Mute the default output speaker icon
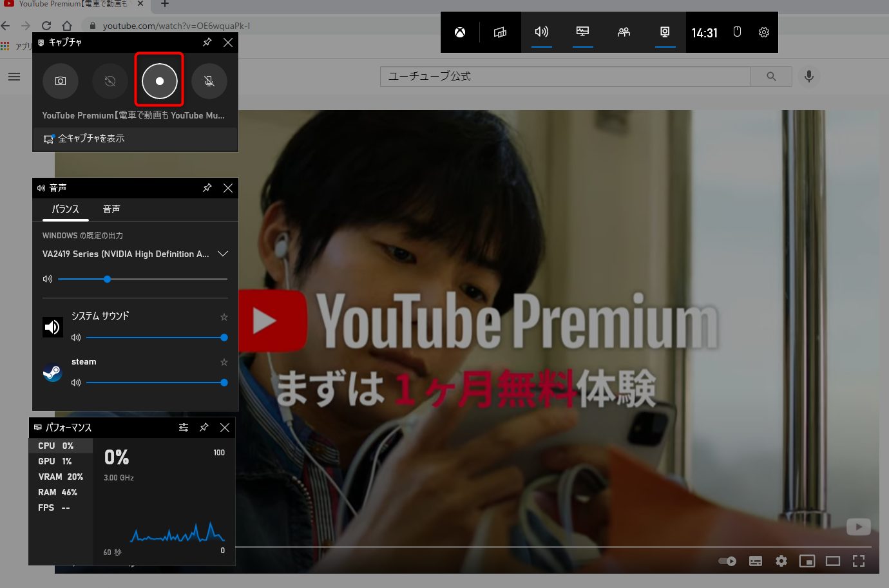Screen dimensions: 889x588 pos(47,279)
